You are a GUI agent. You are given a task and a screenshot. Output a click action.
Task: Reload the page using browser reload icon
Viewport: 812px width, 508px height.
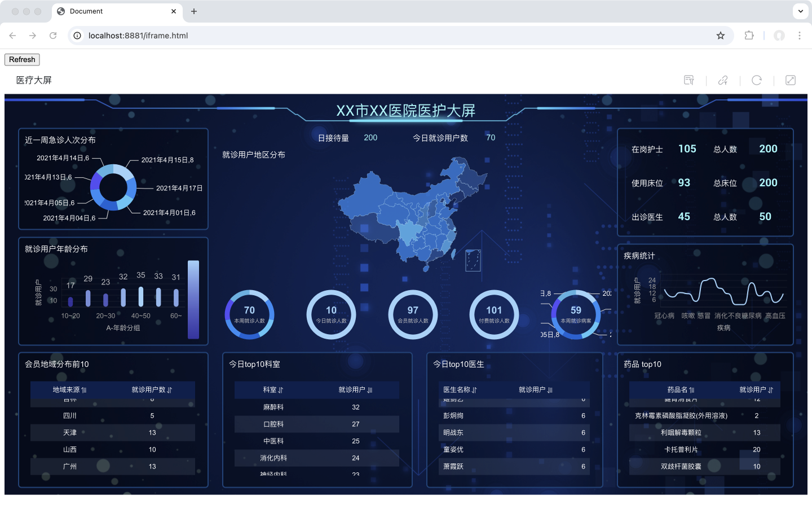coord(53,36)
